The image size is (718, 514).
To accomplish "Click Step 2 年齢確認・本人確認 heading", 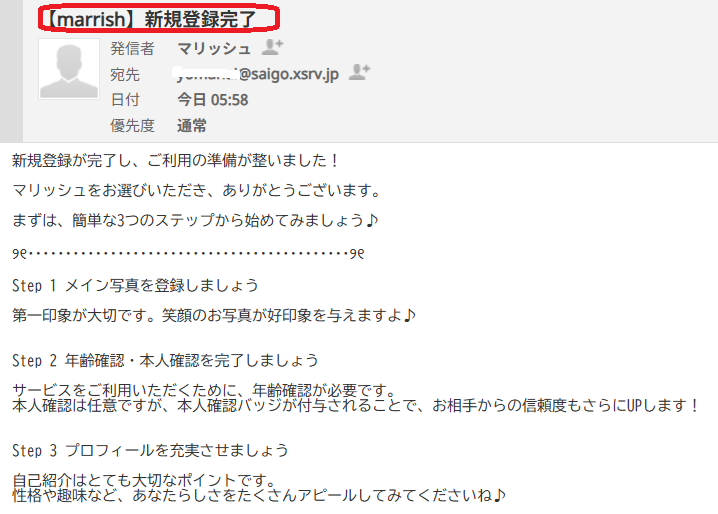I will (165, 361).
